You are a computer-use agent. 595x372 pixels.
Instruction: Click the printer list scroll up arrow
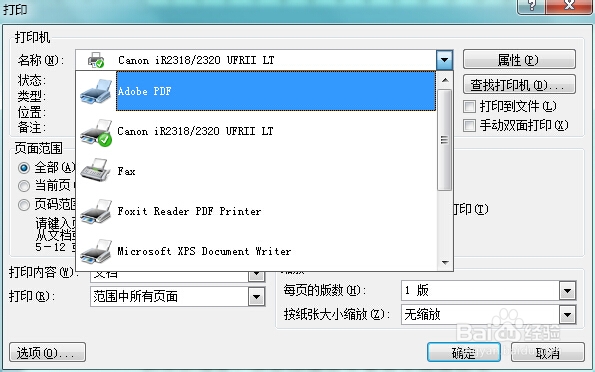(x=445, y=80)
